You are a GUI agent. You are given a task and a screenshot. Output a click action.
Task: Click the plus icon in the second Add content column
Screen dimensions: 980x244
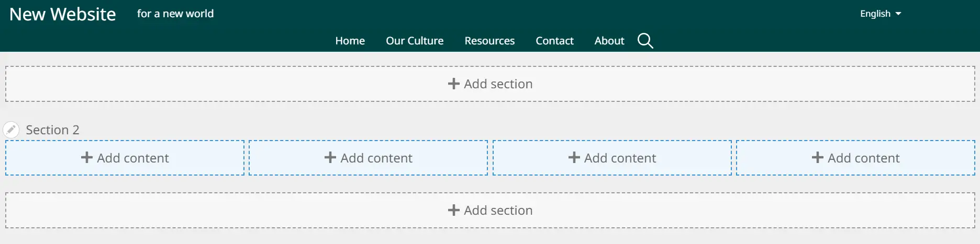[x=330, y=157]
